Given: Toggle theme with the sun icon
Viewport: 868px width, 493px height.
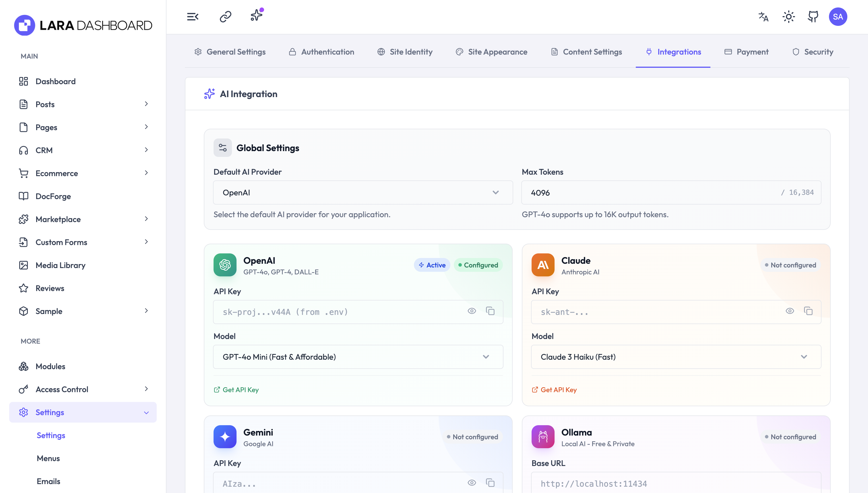Looking at the screenshot, I should (788, 17).
